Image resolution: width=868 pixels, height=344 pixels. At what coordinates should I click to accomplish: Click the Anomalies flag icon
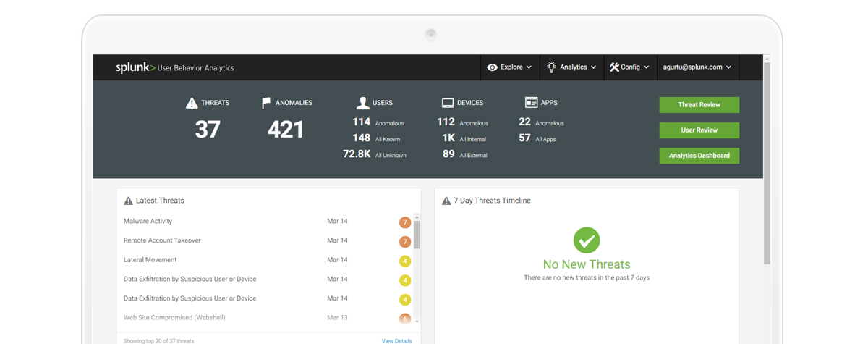coord(266,103)
